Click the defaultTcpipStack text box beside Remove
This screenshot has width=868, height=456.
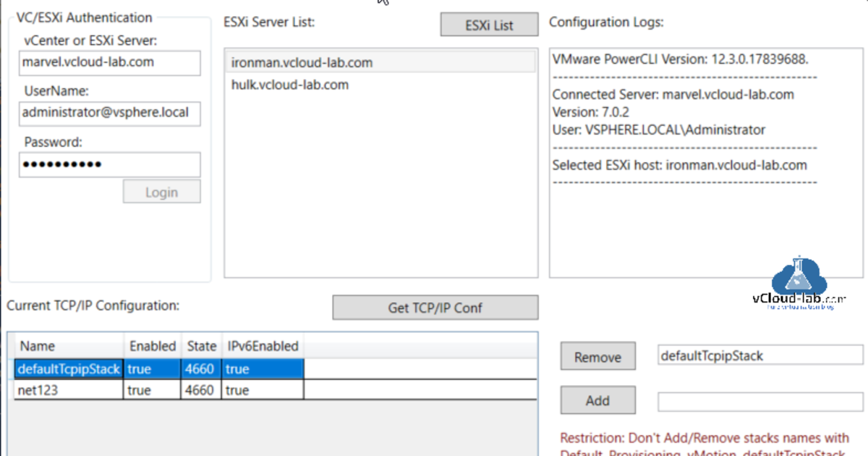tap(759, 355)
